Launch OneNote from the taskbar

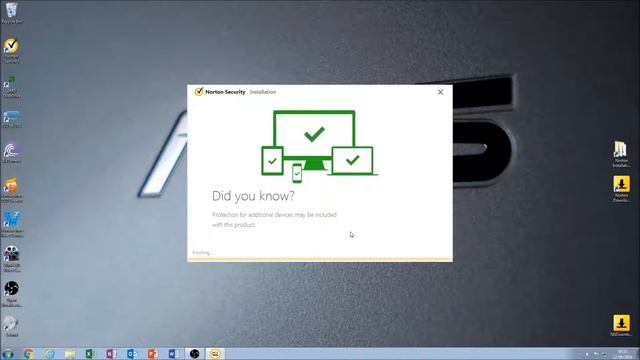click(111, 354)
